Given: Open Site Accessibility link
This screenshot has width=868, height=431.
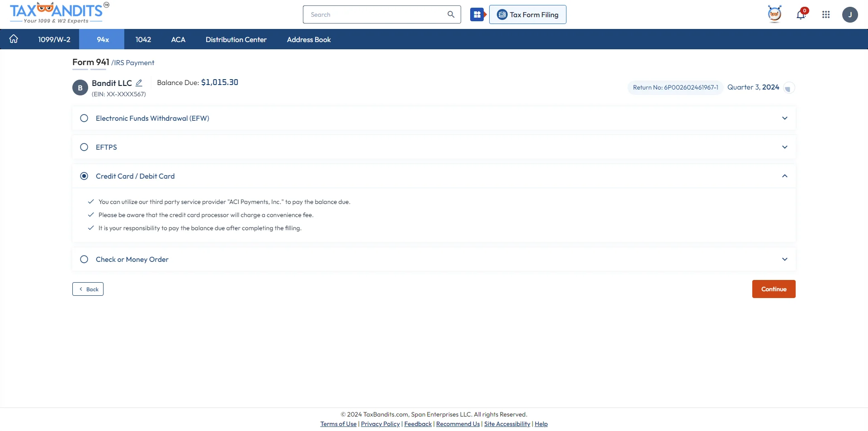Looking at the screenshot, I should pos(507,424).
